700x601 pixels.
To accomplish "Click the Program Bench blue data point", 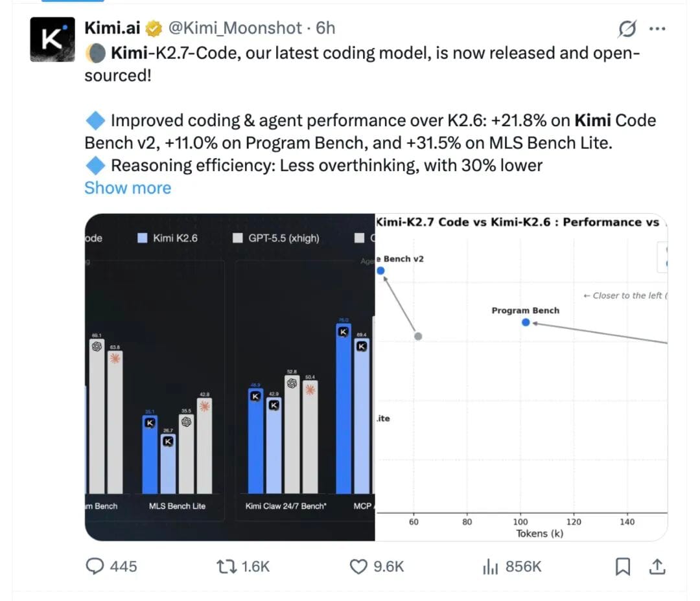I will coord(526,322).
